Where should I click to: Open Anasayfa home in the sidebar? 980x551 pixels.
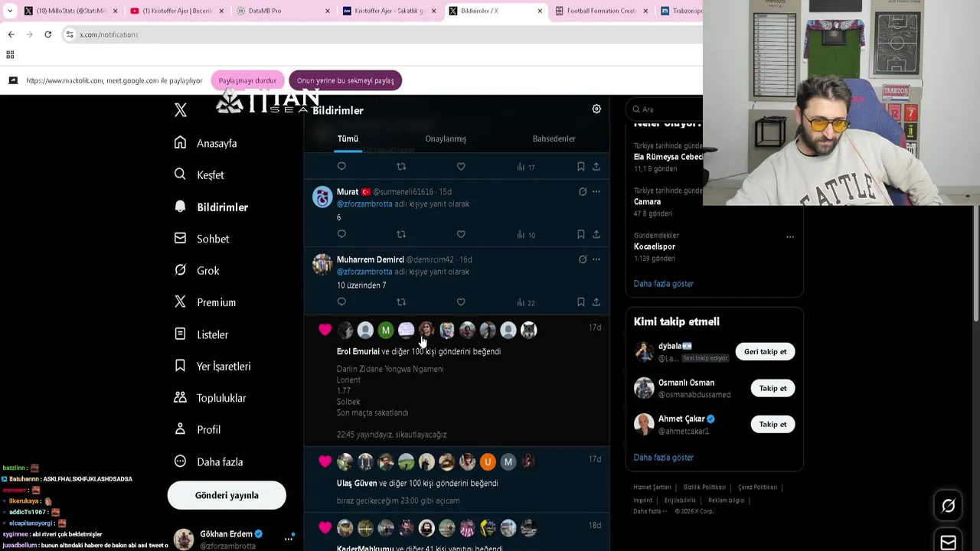pyautogui.click(x=206, y=143)
